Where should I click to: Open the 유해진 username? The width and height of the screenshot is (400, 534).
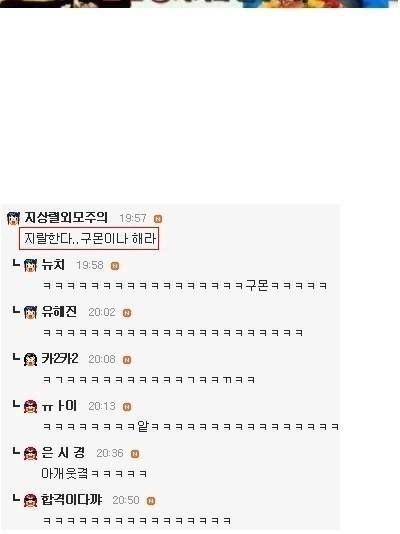pos(59,312)
